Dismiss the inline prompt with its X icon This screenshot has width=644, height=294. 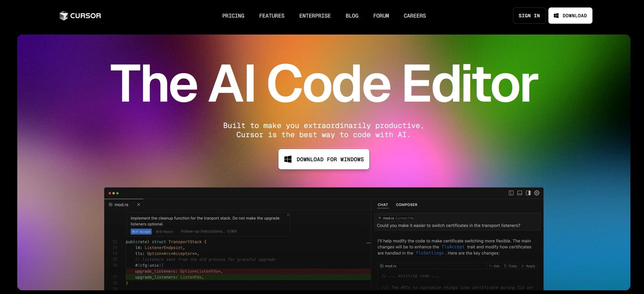coord(288,215)
